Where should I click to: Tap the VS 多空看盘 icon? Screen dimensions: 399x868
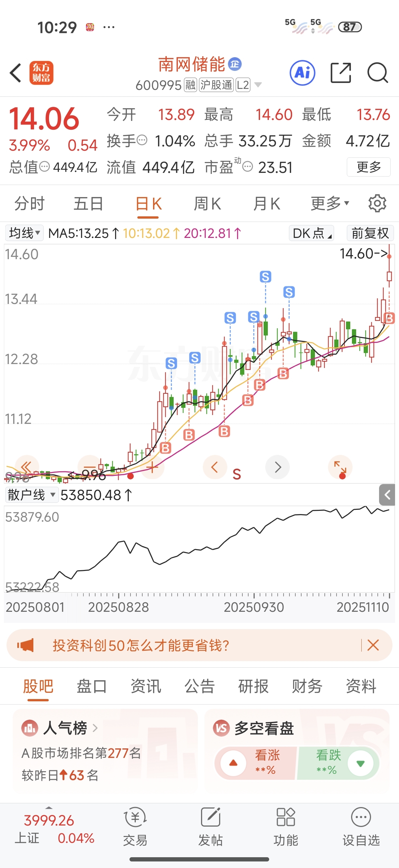[221, 728]
